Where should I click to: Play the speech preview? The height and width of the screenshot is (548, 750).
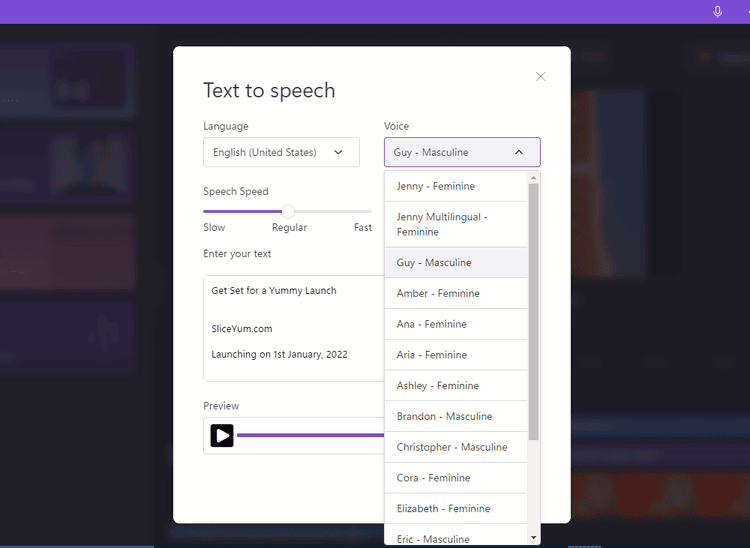click(222, 436)
